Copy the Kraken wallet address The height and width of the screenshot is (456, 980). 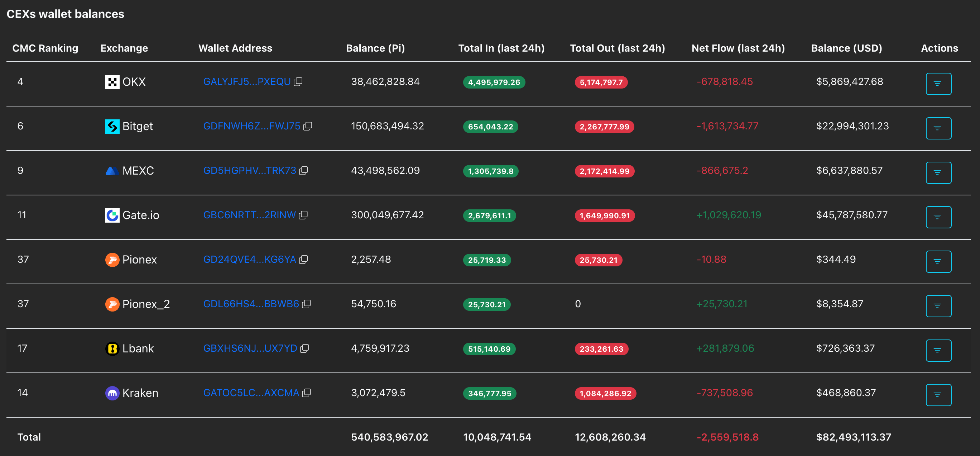coord(307,393)
